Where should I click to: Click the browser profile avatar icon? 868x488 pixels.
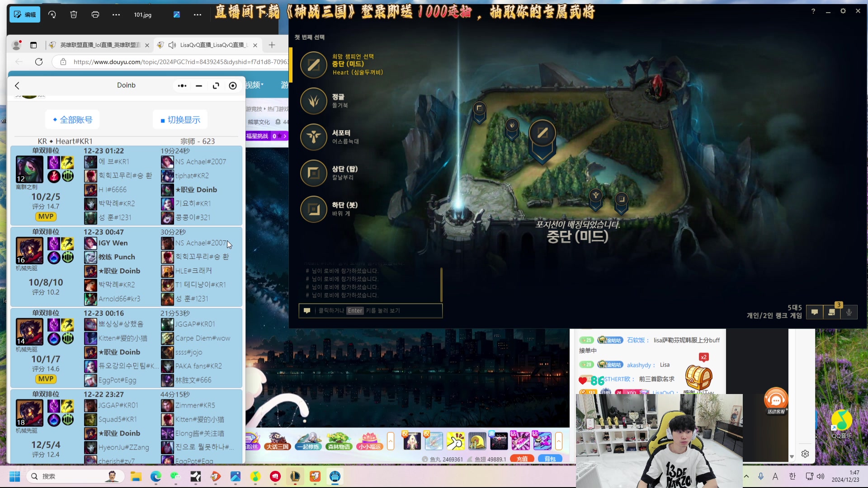tap(17, 45)
